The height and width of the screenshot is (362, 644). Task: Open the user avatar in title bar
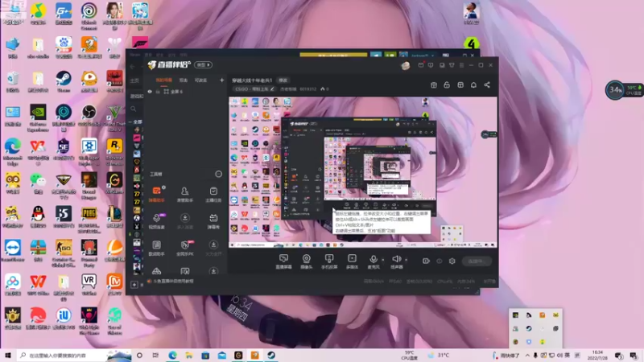pyautogui.click(x=406, y=65)
